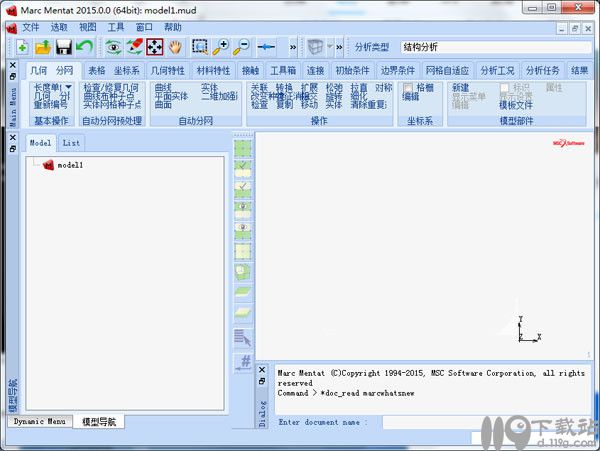600x451 pixels.
Task: Click the green solid box icon
Action: 243,272
